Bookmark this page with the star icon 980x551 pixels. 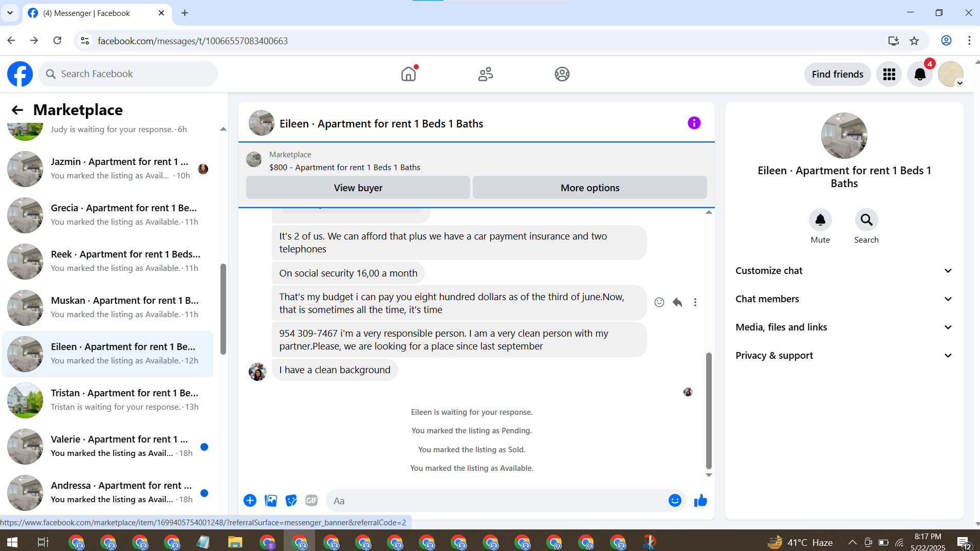914,41
